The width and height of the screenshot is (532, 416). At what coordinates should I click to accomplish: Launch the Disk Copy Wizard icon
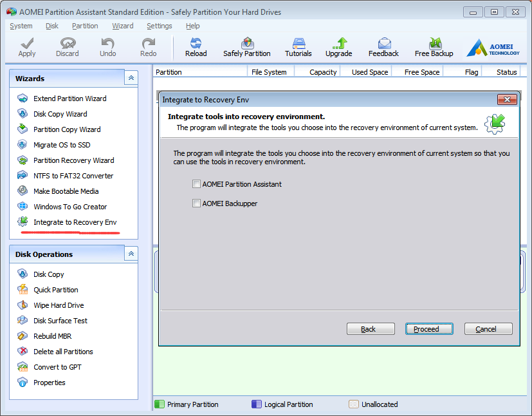(x=23, y=114)
